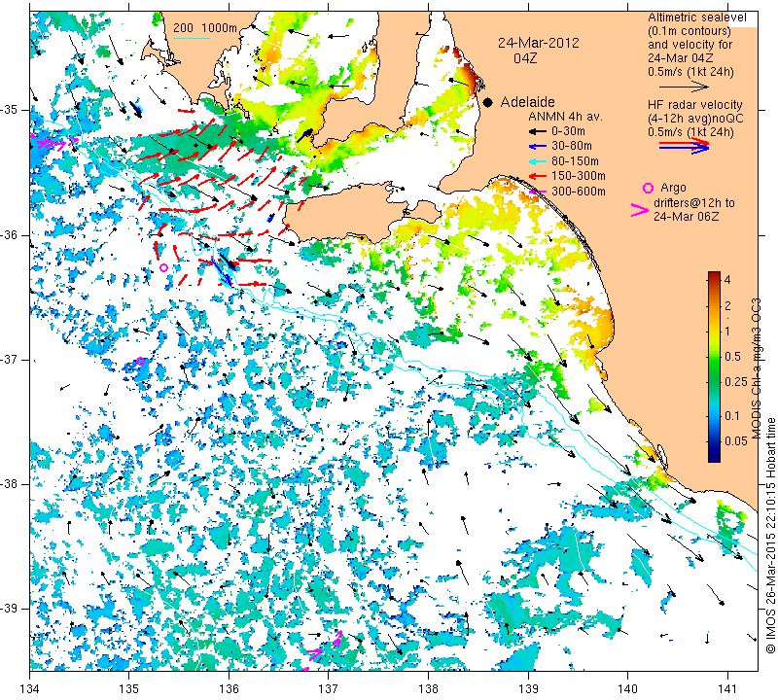Click the dark blue bottom of the colorbar
The image size is (778, 700).
(x=714, y=457)
